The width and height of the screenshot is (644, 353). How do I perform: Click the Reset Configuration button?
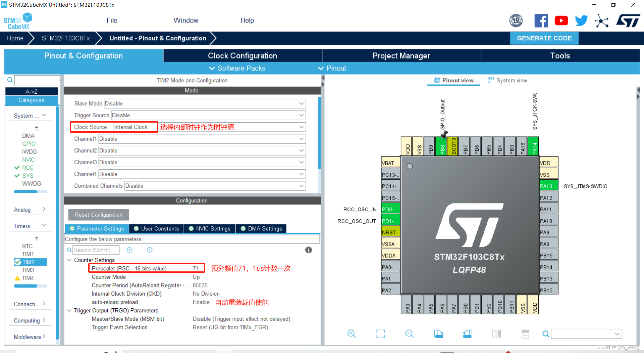point(99,215)
